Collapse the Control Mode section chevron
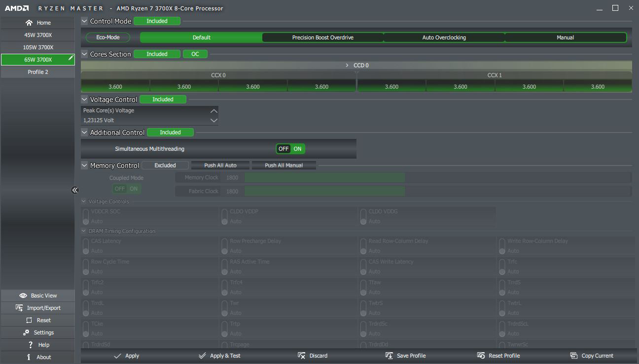 pos(84,21)
